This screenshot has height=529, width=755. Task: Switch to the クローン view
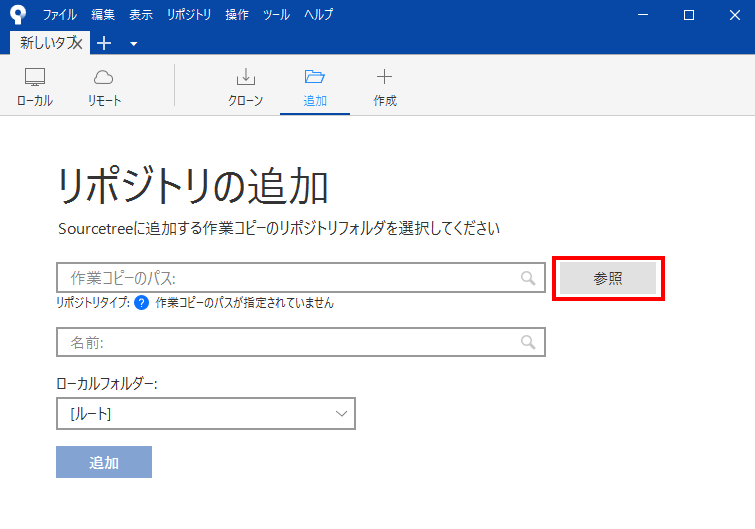[246, 87]
